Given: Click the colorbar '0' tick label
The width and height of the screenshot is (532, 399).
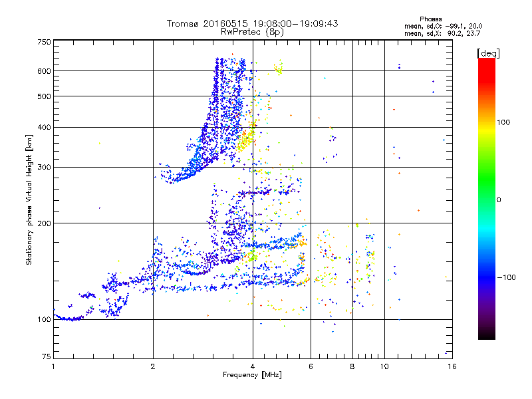Looking at the screenshot, I should click(x=499, y=199).
